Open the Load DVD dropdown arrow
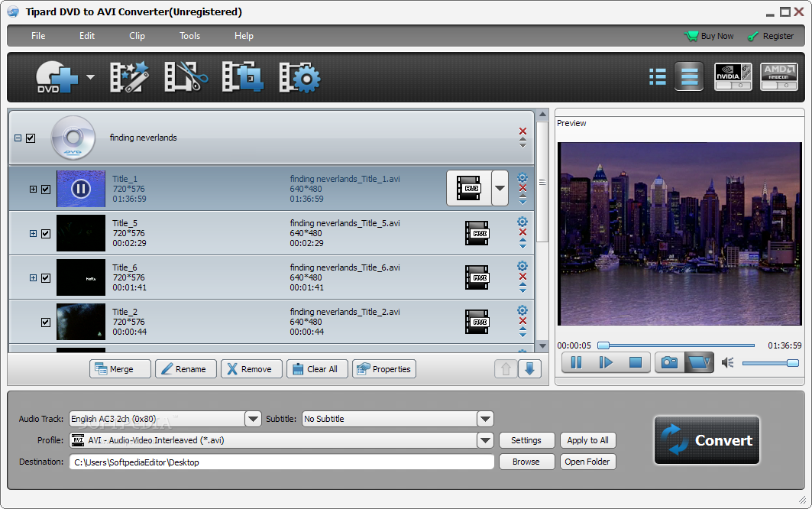The height and width of the screenshot is (509, 812). click(x=90, y=77)
